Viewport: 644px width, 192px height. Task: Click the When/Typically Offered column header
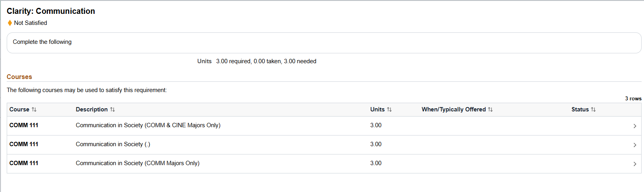coord(453,109)
